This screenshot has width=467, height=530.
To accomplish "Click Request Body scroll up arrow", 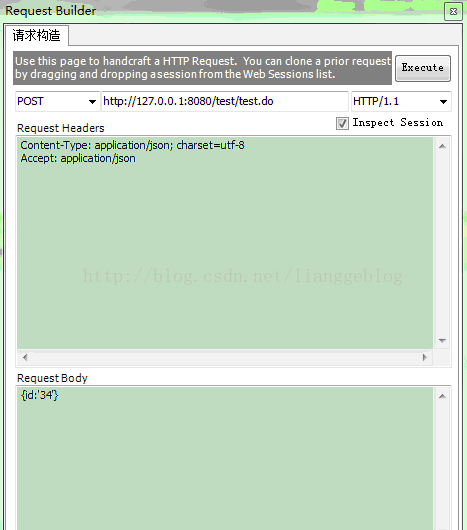I will 442,396.
